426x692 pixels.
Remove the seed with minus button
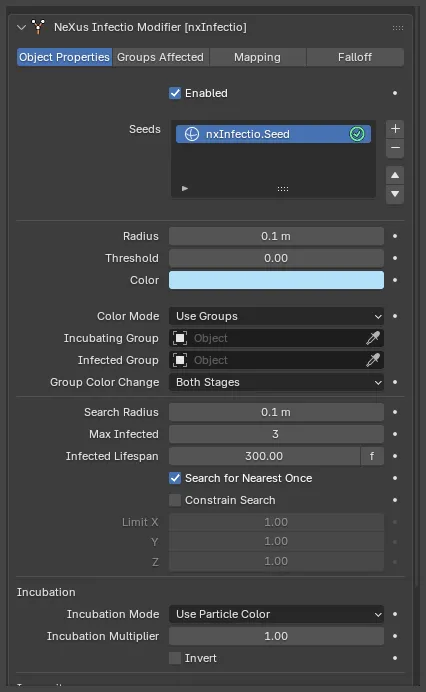(x=395, y=148)
